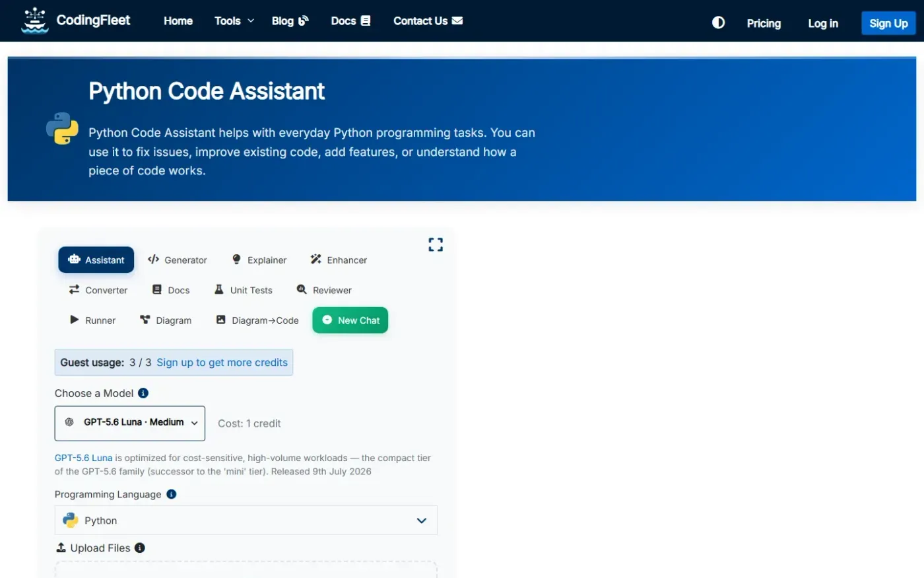The image size is (924, 578).
Task: Select the Assistant tab
Action: point(96,260)
